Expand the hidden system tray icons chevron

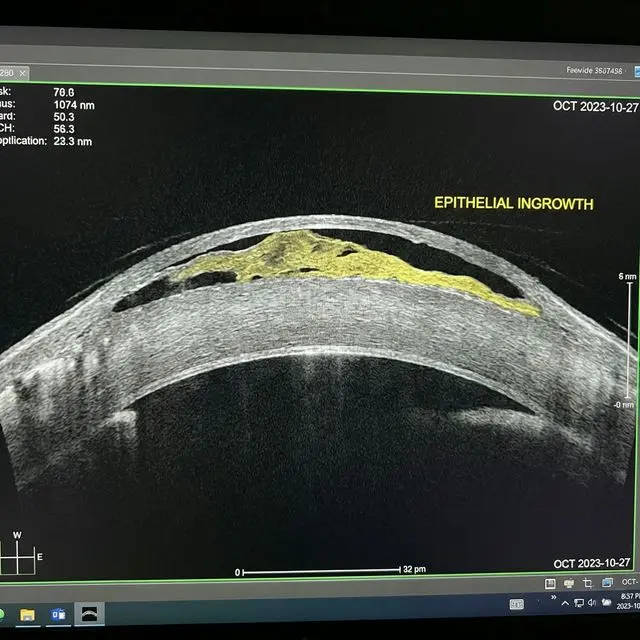[x=566, y=603]
